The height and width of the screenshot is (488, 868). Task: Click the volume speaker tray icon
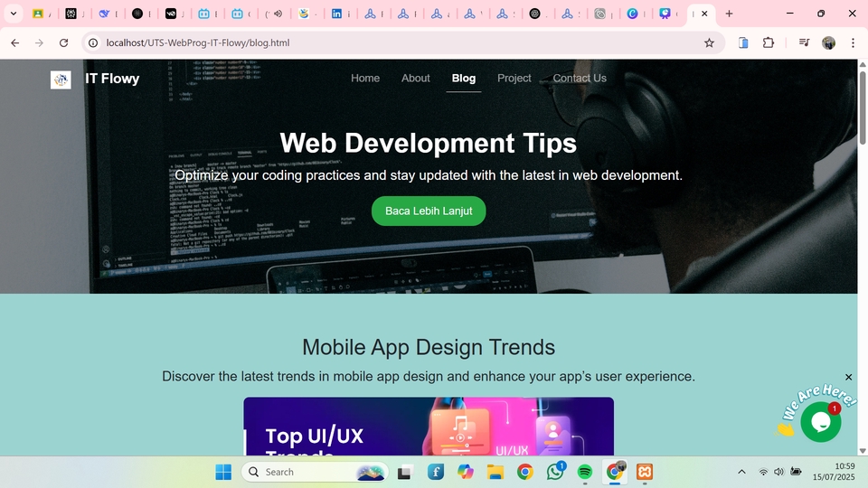778,472
